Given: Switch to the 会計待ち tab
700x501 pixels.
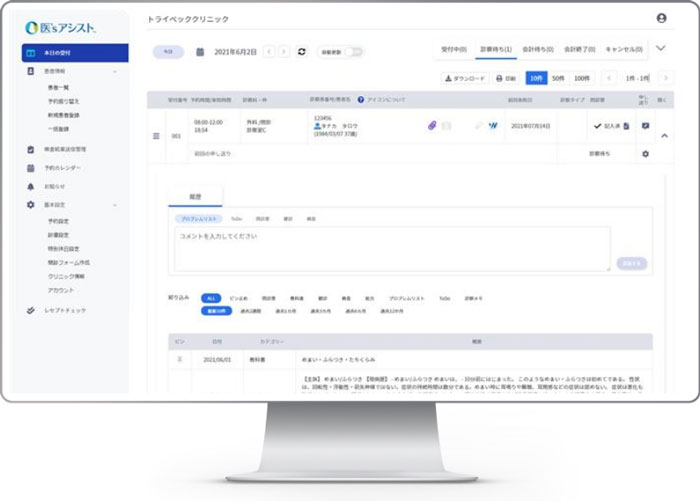Looking at the screenshot, I should 540,48.
